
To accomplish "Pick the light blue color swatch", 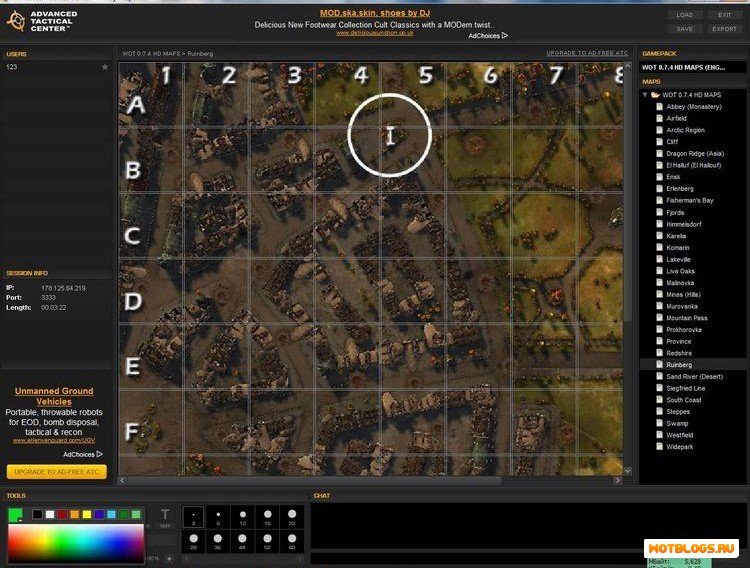I will (111, 514).
